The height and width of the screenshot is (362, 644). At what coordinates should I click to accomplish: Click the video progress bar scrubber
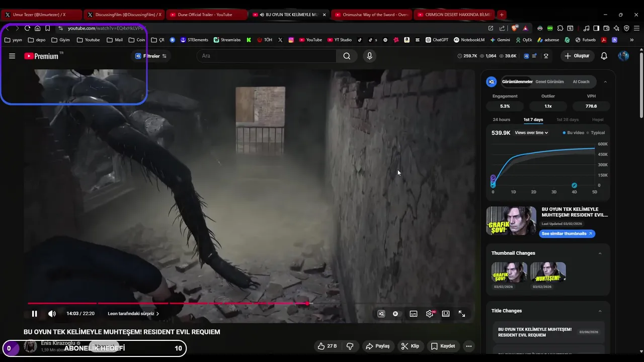coord(307,303)
